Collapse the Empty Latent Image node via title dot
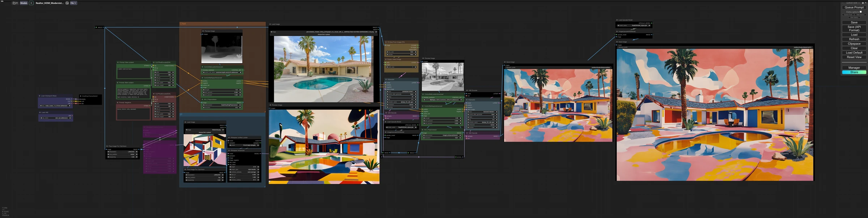This screenshot has height=218, width=868. tap(386, 59)
